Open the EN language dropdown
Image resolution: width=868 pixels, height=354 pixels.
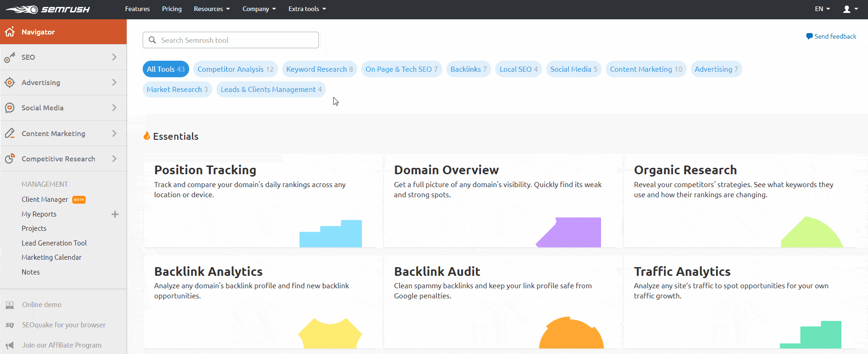click(x=822, y=9)
